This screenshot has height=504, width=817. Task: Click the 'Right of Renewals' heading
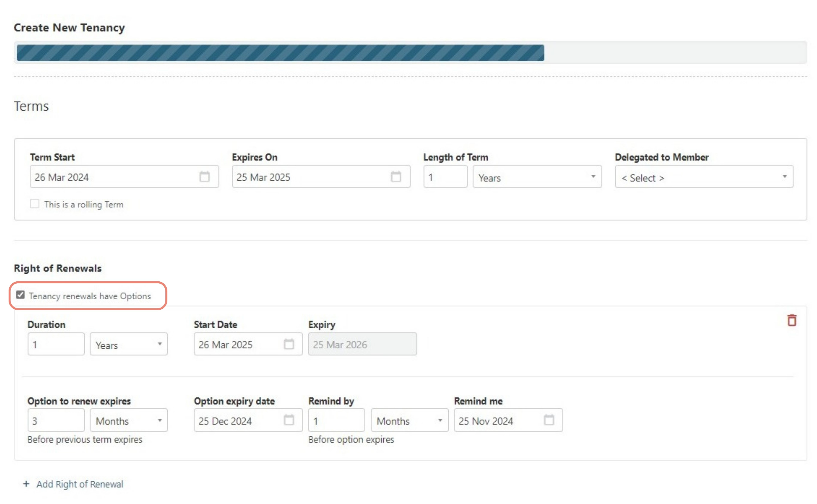[x=58, y=268]
